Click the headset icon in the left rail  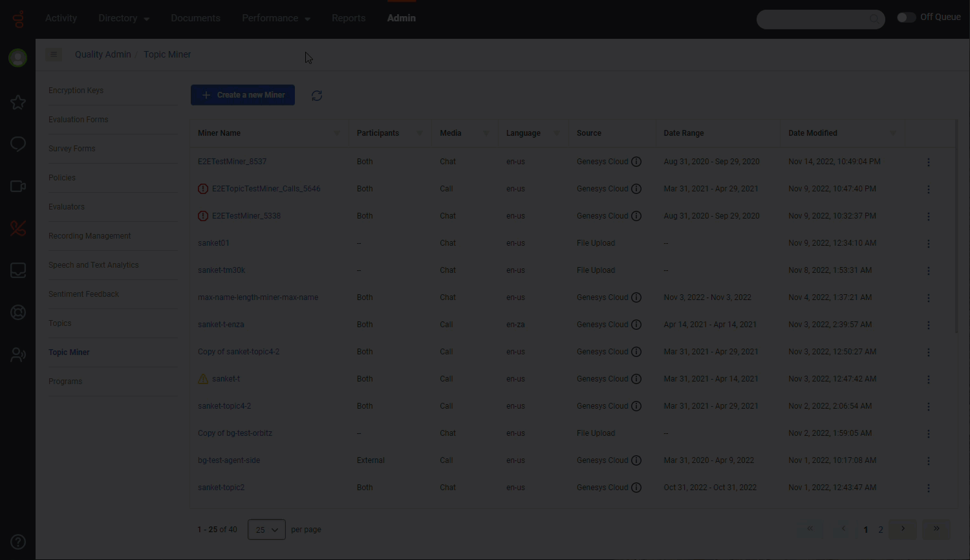coord(17,312)
